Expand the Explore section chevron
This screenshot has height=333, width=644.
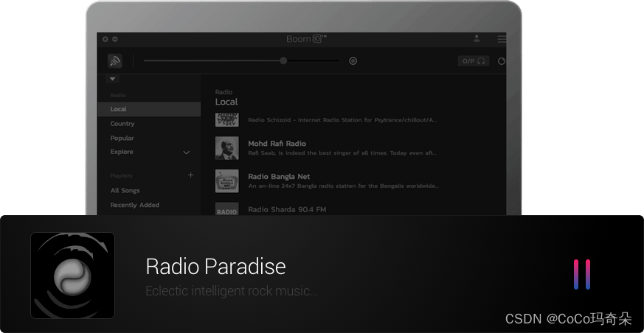[x=186, y=153]
